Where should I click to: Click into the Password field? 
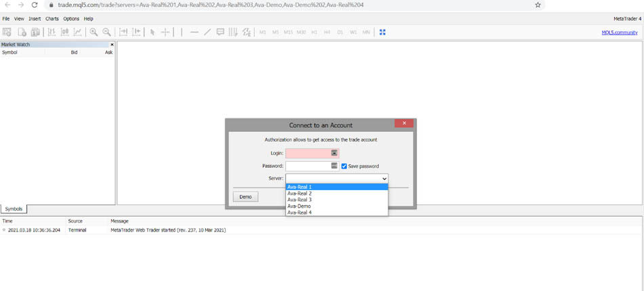point(312,166)
